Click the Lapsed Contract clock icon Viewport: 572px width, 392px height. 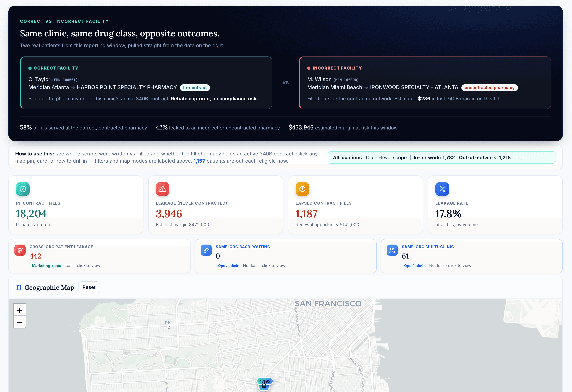302,189
